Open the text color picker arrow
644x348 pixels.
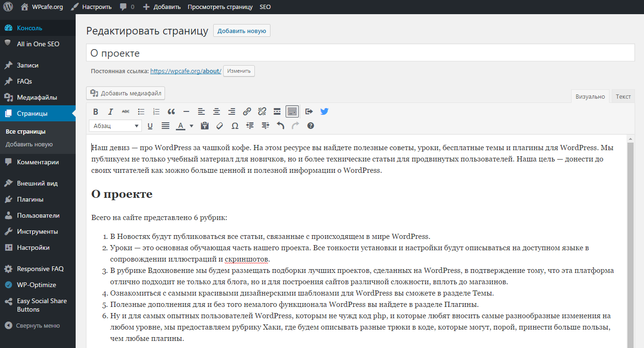click(191, 126)
